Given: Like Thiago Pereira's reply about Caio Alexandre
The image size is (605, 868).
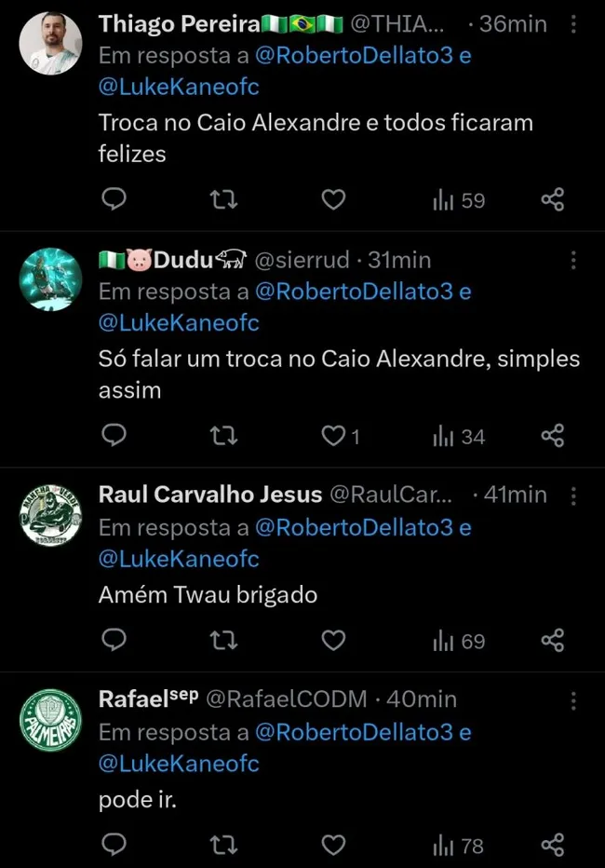Looking at the screenshot, I should (332, 198).
